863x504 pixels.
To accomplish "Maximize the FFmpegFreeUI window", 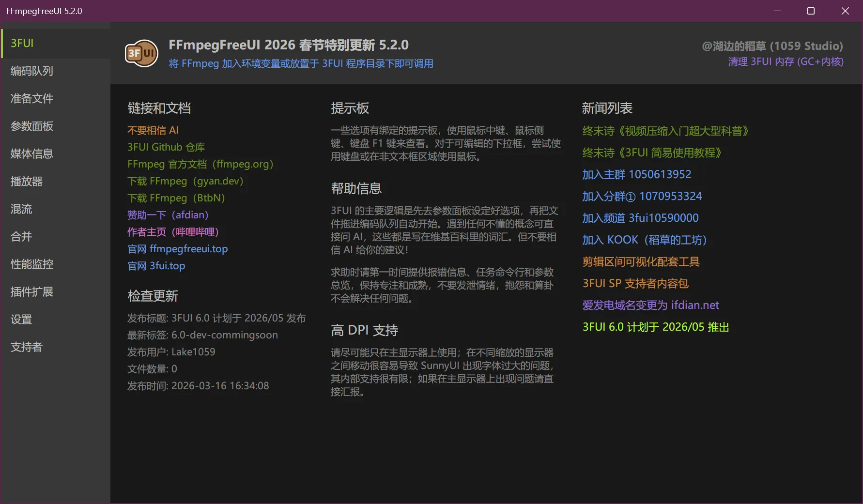I will pos(811,11).
